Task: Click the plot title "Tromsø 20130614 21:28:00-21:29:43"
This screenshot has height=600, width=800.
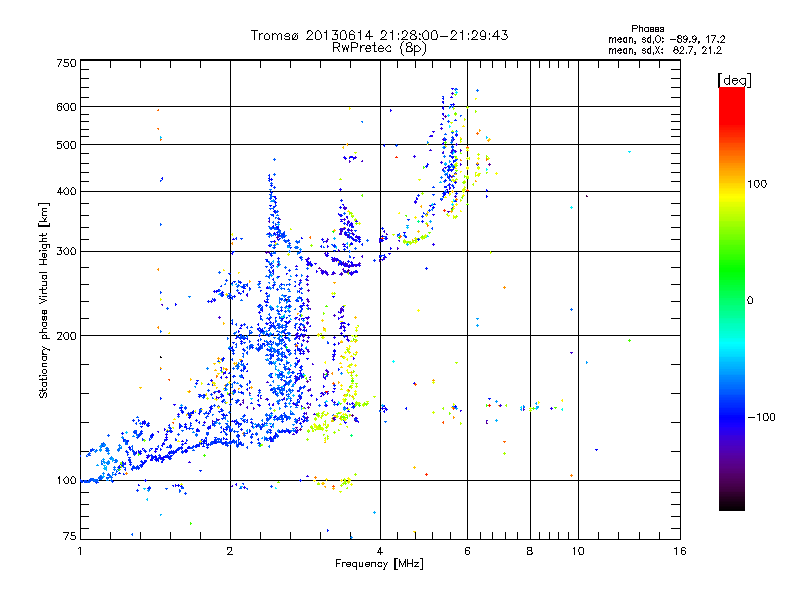Action: point(379,35)
